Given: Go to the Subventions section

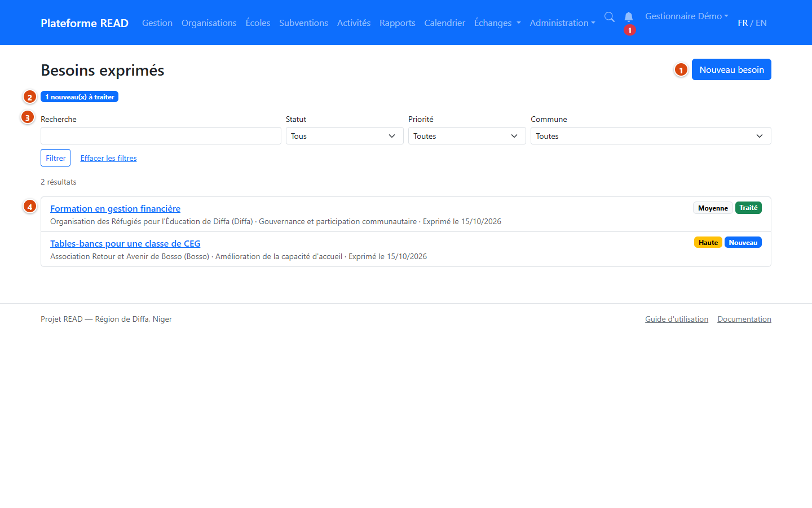Looking at the screenshot, I should pyautogui.click(x=303, y=23).
